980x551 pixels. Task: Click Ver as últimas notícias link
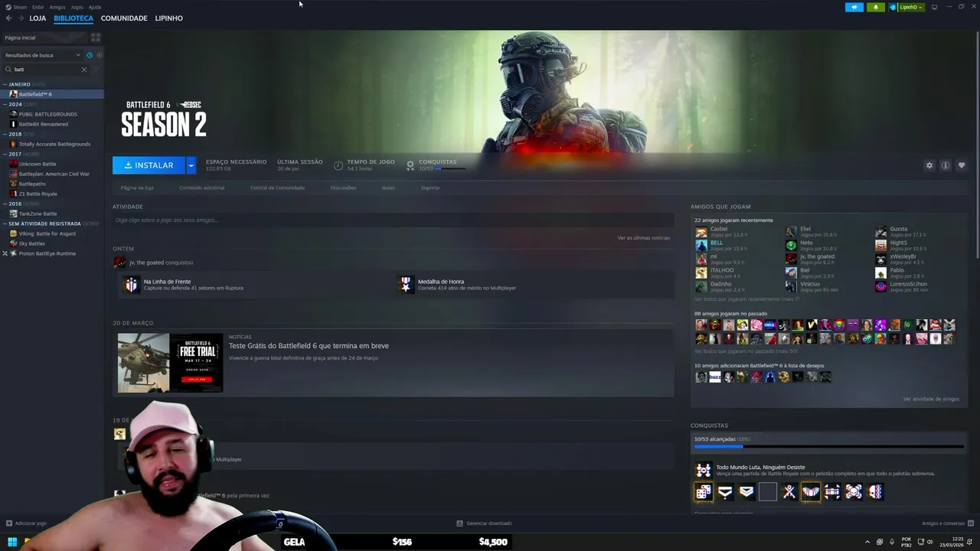[643, 238]
